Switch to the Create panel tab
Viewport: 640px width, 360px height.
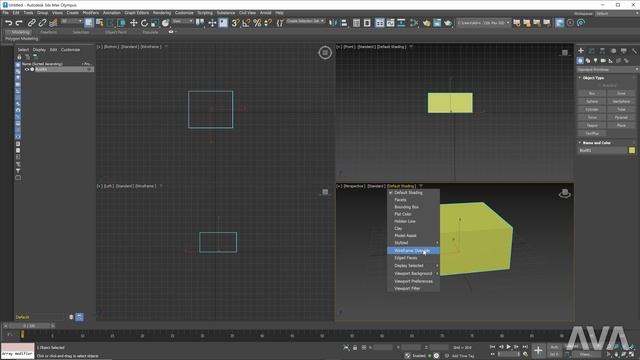click(x=580, y=51)
